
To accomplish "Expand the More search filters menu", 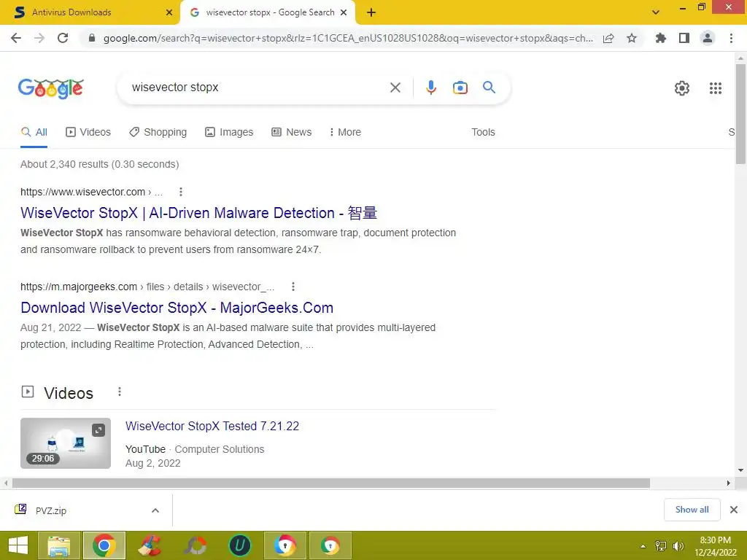I will point(345,133).
